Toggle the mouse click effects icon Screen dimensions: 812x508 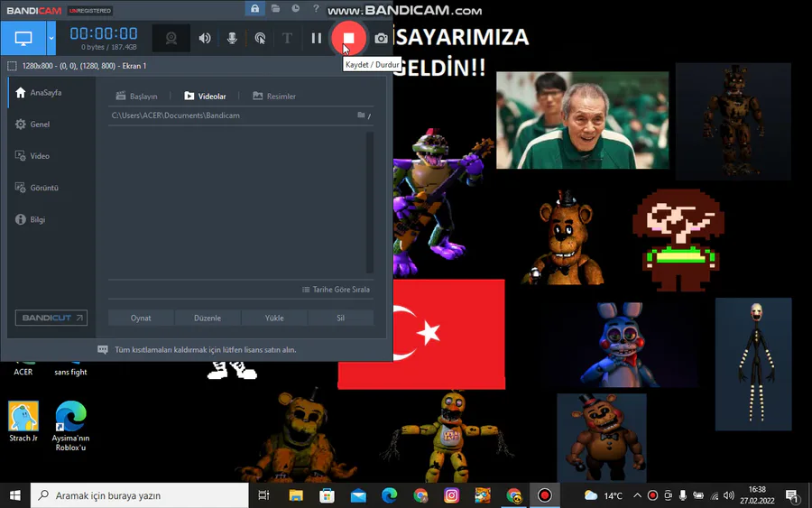pyautogui.click(x=260, y=38)
